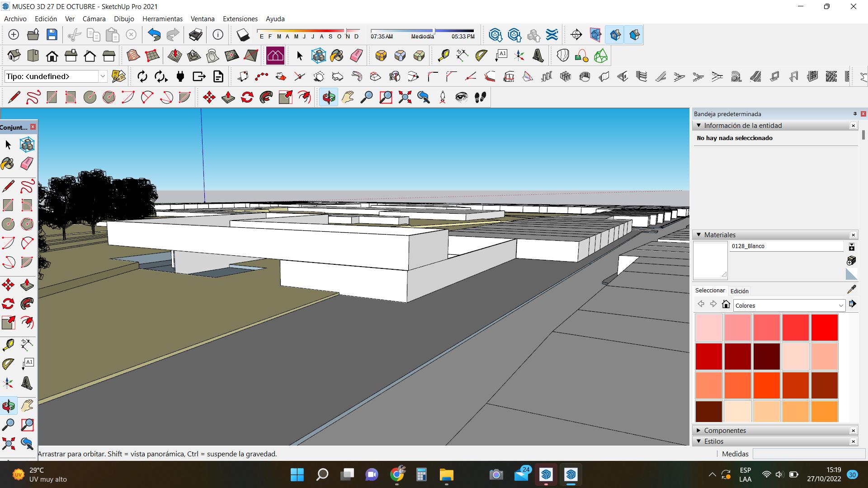This screenshot has width=868, height=488.
Task: Click the Zoom Extents icon in top toolbar
Action: pyautogui.click(x=405, y=97)
